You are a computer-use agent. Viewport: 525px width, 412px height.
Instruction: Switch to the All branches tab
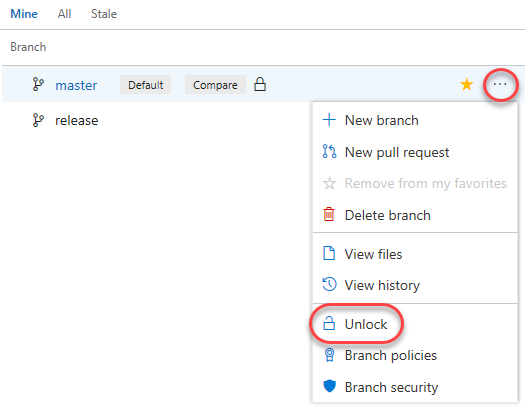tap(64, 14)
